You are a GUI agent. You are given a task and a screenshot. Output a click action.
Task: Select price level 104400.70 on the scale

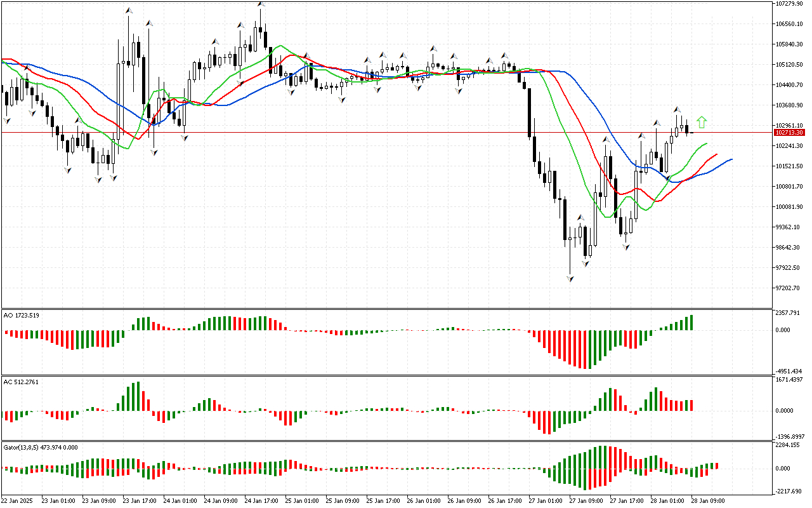tap(790, 85)
